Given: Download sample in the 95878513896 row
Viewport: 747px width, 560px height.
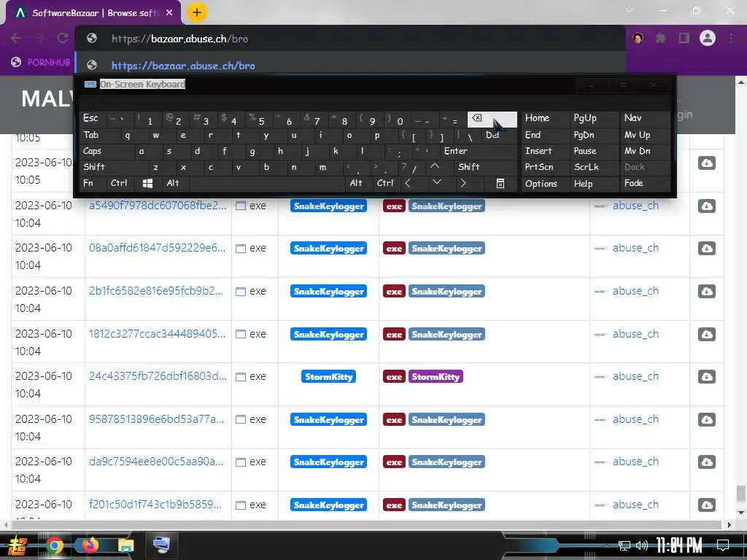Looking at the screenshot, I should (x=706, y=419).
